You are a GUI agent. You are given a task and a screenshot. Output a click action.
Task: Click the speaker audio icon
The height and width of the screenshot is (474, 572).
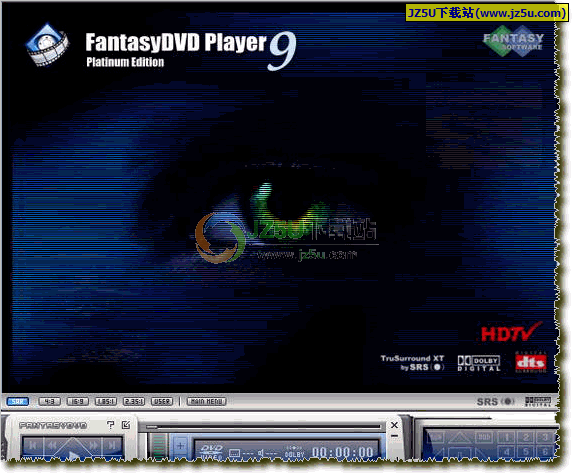[x=261, y=453]
